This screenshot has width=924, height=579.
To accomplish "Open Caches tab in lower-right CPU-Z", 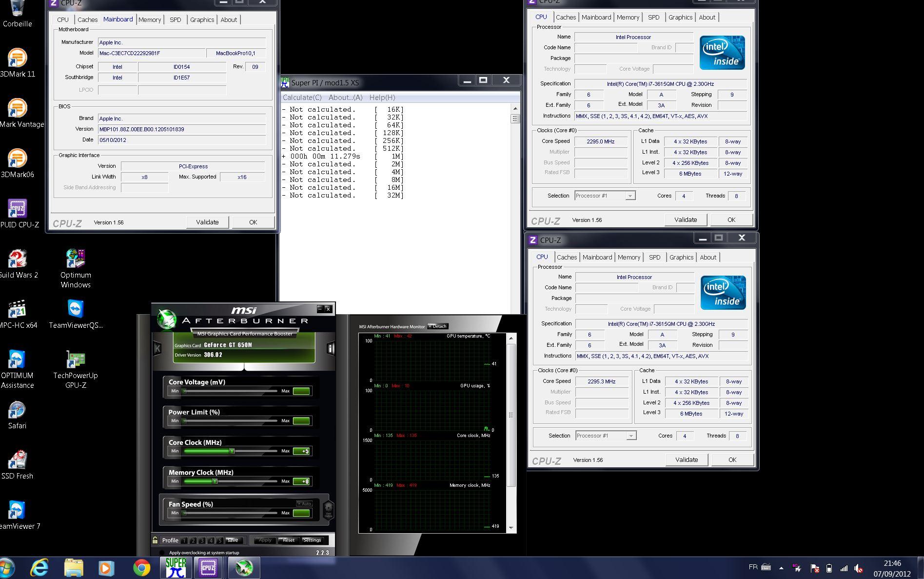I will pyautogui.click(x=567, y=257).
